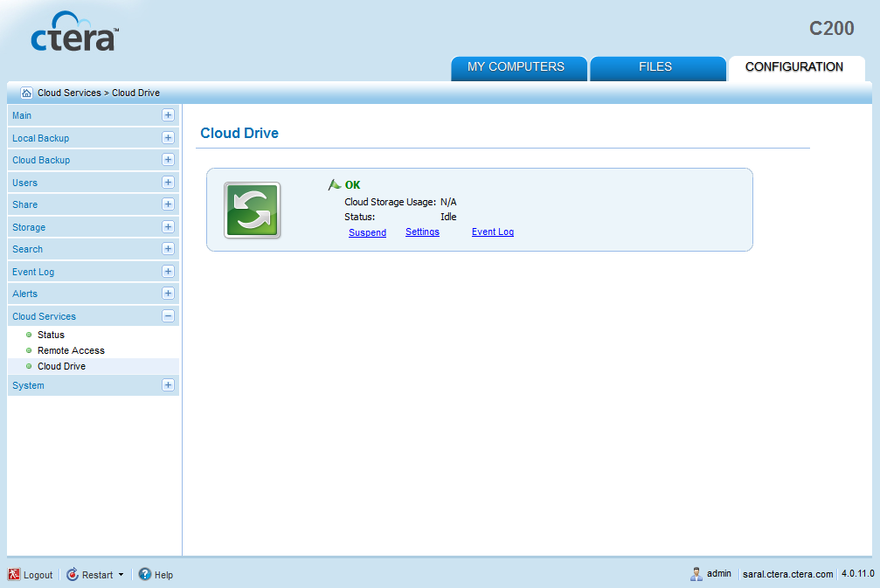The image size is (880, 588).
Task: Click the Logout text in footer
Action: coord(38,575)
